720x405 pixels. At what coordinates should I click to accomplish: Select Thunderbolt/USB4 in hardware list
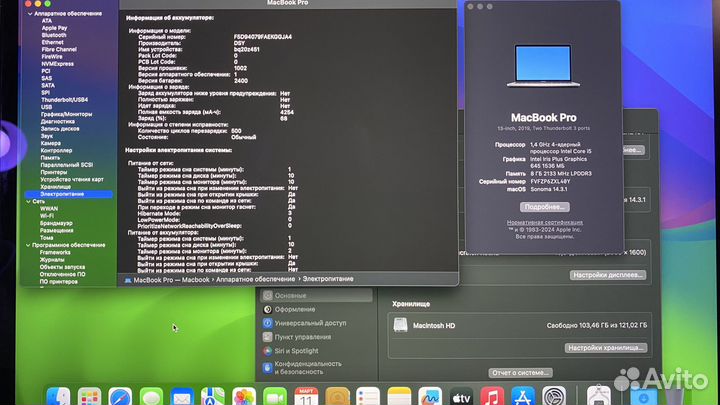coord(64,100)
